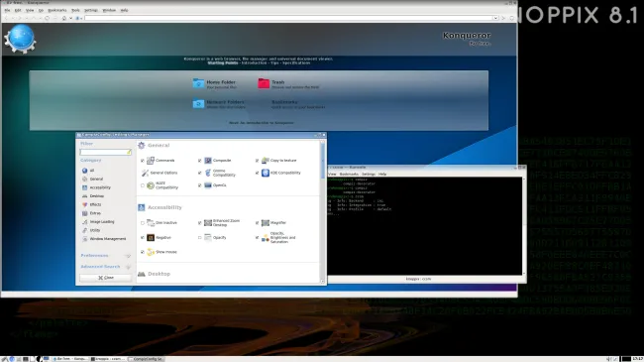Open the Negative plugin icon
Viewport: 644px width, 362px height.
[151, 237]
